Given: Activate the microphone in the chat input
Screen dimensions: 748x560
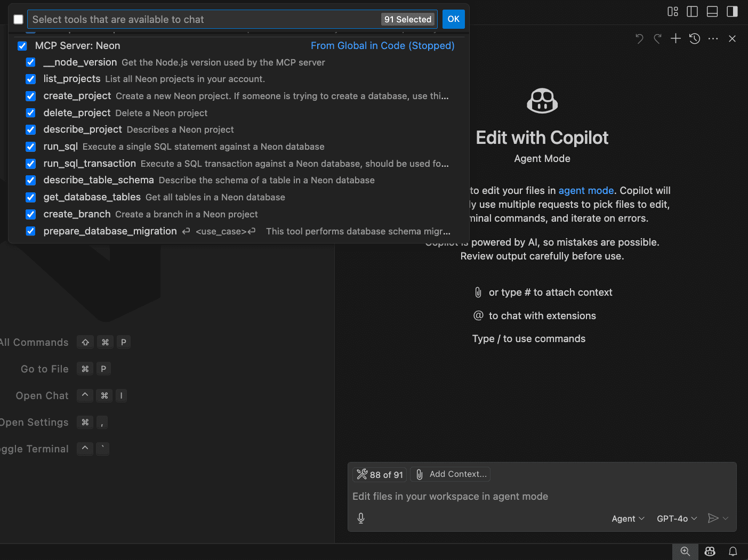Looking at the screenshot, I should click(361, 517).
